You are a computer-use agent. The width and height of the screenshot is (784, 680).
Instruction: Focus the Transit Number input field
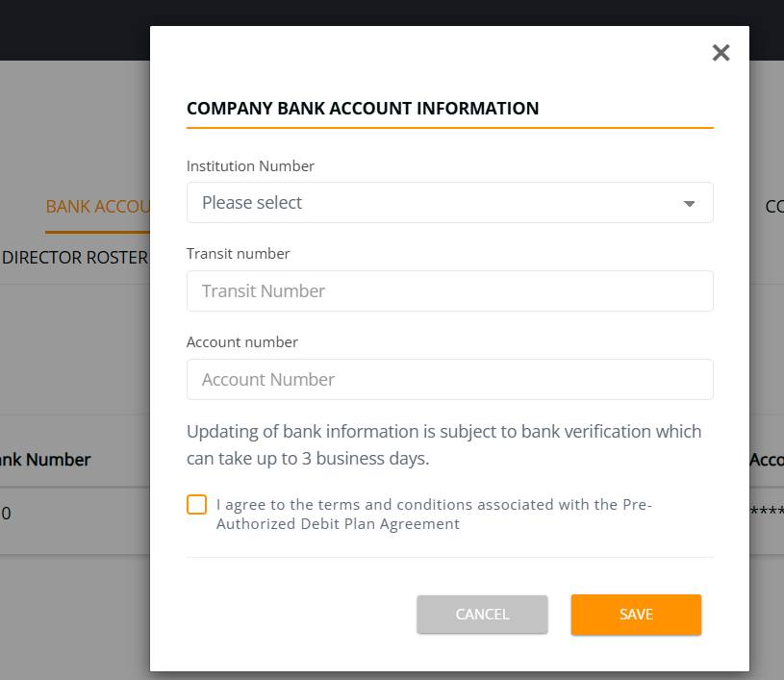[449, 291]
